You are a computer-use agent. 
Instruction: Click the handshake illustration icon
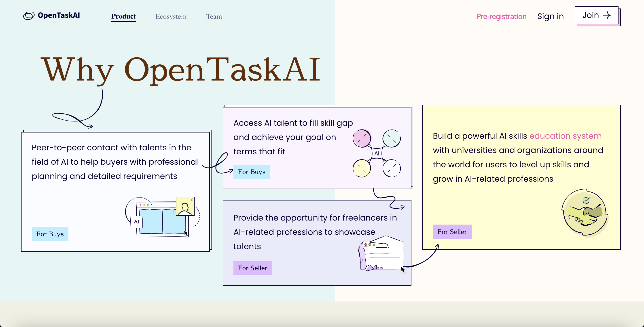click(585, 212)
